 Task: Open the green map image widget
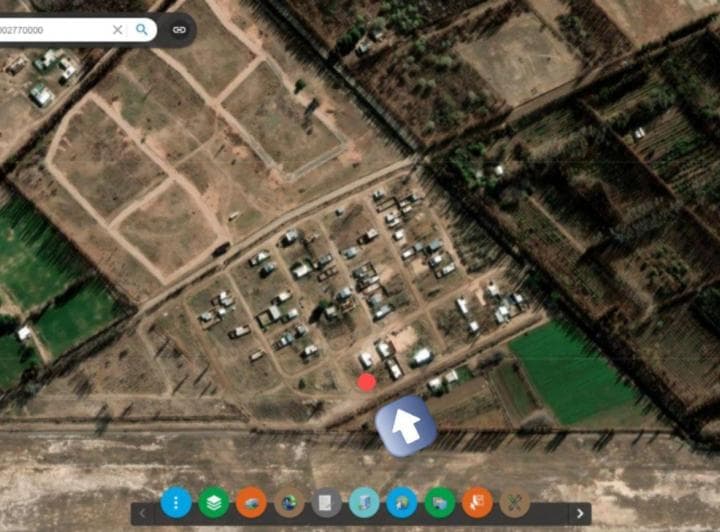tap(440, 503)
